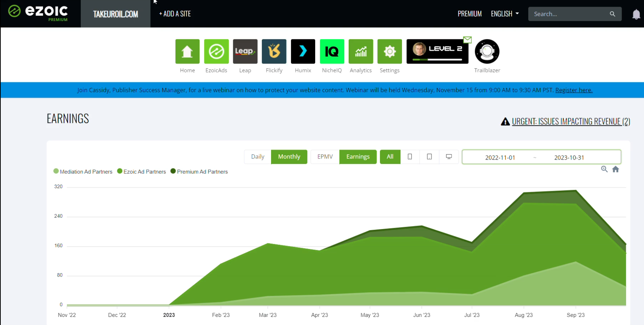The height and width of the screenshot is (325, 644).
Task: Switch chart to Monthly view
Action: [289, 157]
